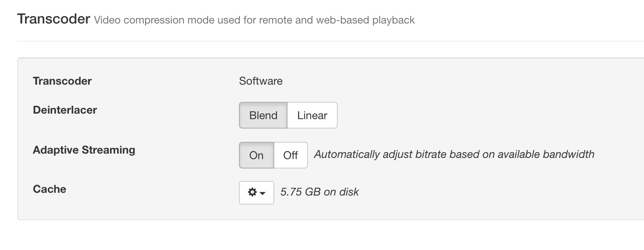The width and height of the screenshot is (644, 250).
Task: Click the Software transcoder value text
Action: coord(260,81)
